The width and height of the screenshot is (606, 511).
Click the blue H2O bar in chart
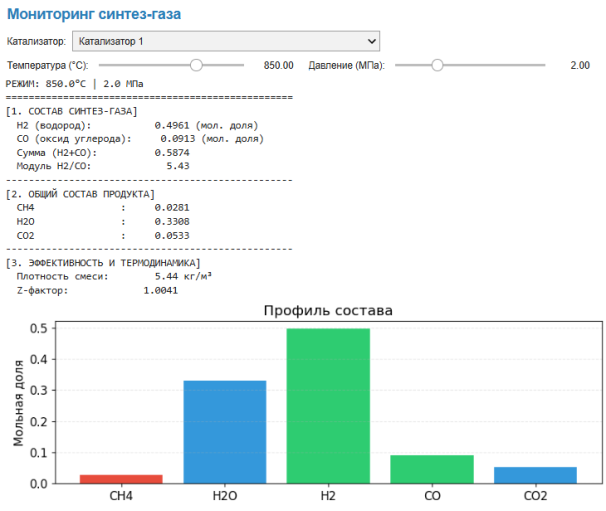point(225,432)
